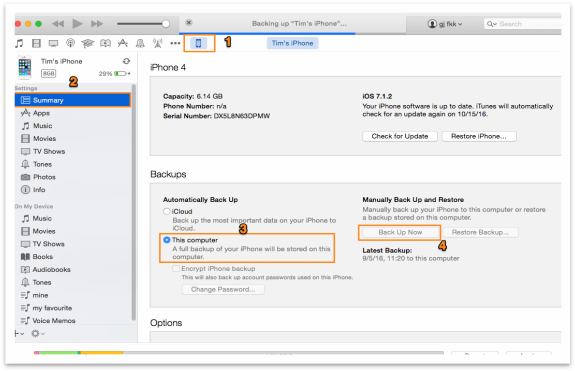Open the iTunes U graduation cap icon
Image resolution: width=575 pixels, height=371 pixels.
pyautogui.click(x=88, y=43)
